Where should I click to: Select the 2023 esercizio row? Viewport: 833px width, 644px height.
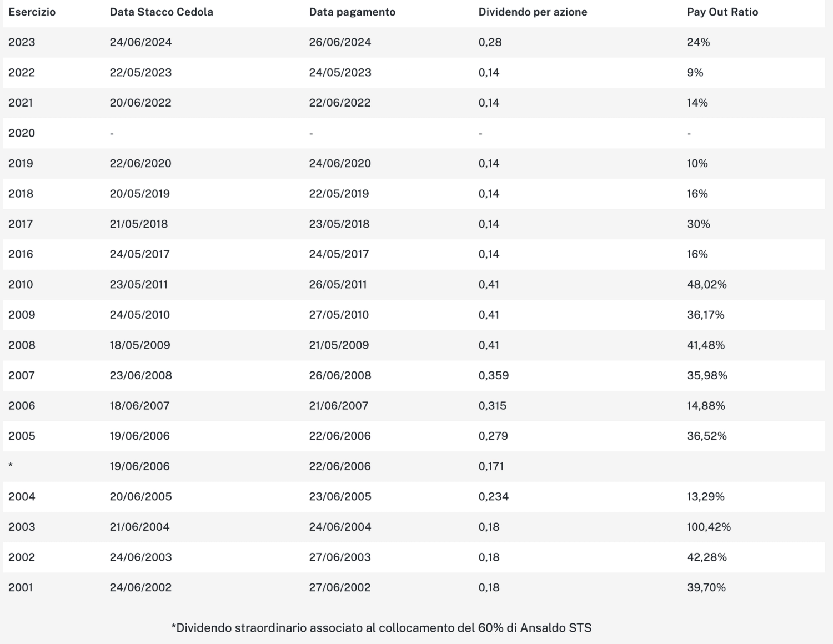click(x=414, y=42)
